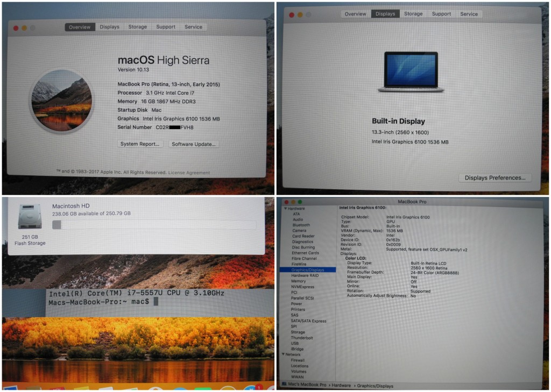
Task: Select WWAN under Network
Action: [297, 377]
